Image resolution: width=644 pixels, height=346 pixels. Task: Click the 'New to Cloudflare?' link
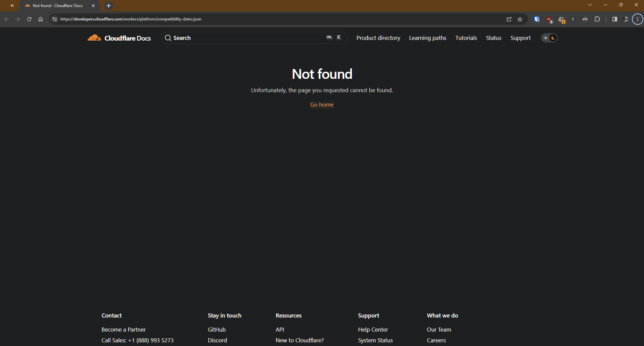(x=300, y=340)
